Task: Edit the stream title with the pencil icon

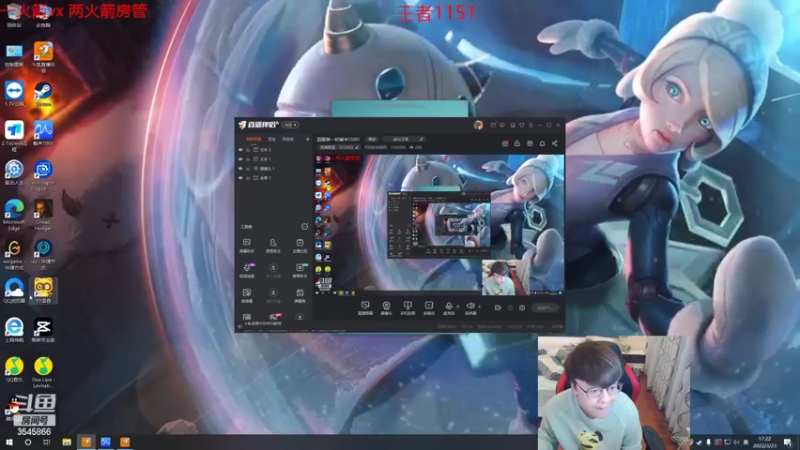Action: pos(421,139)
